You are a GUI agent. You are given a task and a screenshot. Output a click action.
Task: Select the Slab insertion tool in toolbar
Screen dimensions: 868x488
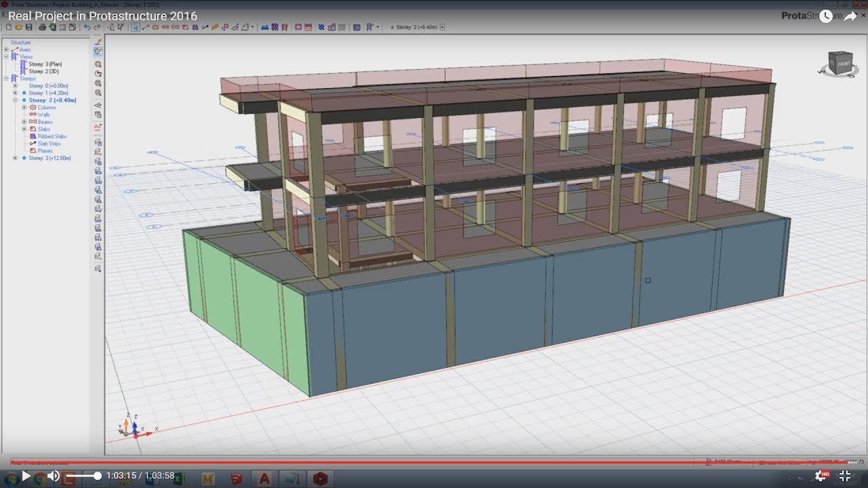pyautogui.click(x=186, y=27)
